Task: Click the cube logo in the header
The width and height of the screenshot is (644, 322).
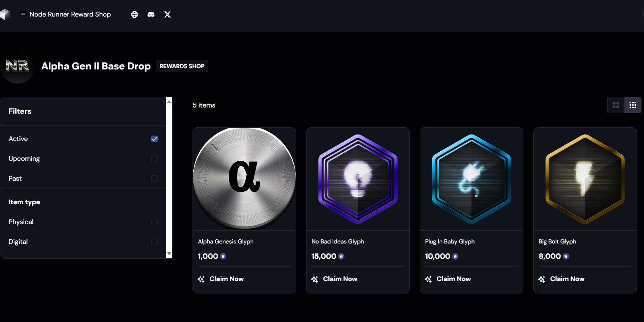Action: click(5, 14)
